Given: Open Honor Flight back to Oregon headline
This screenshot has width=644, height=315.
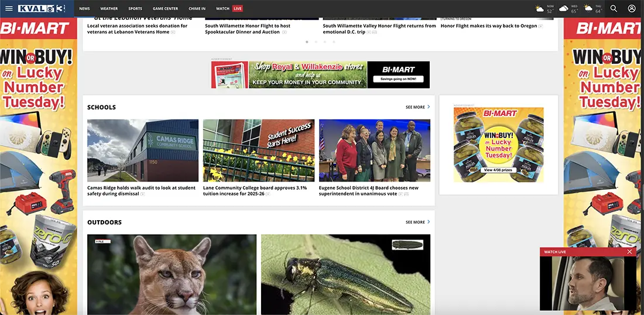Looking at the screenshot, I should click(x=489, y=26).
